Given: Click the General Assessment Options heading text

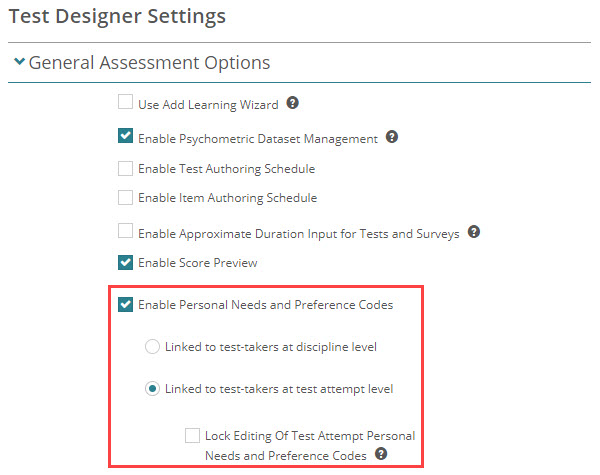Looking at the screenshot, I should click(149, 63).
